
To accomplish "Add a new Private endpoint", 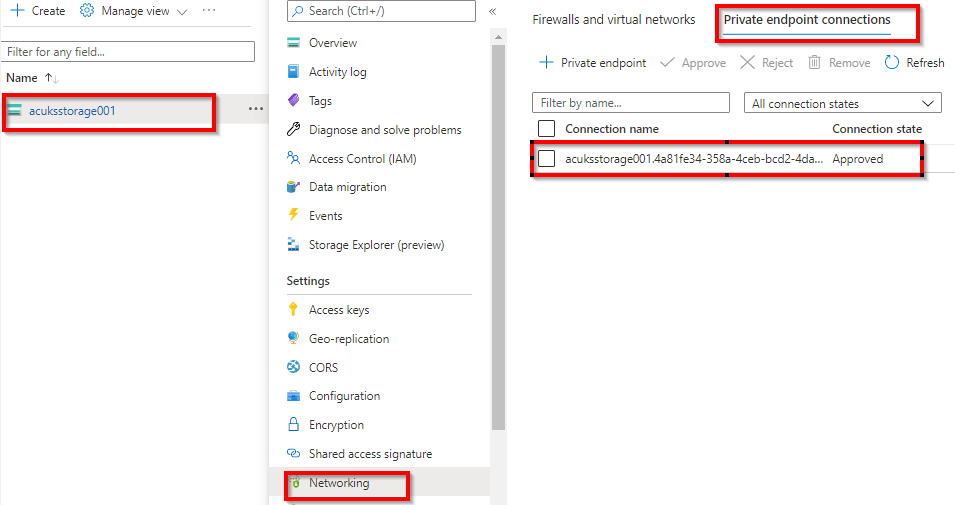I will (x=592, y=63).
